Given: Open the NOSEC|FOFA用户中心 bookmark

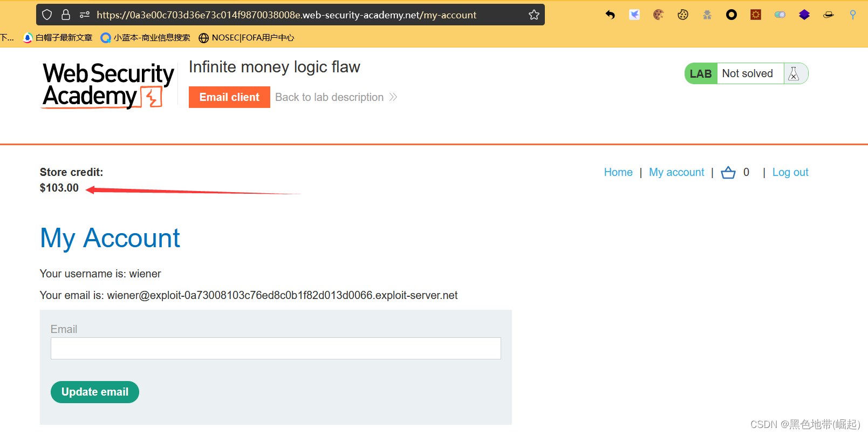Looking at the screenshot, I should tap(247, 38).
